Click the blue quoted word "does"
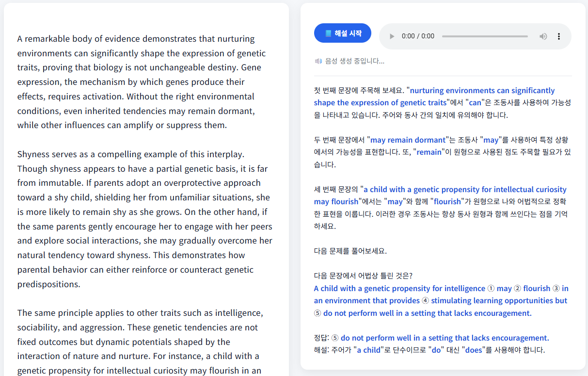Screen dimensions: 588x376 473,350
